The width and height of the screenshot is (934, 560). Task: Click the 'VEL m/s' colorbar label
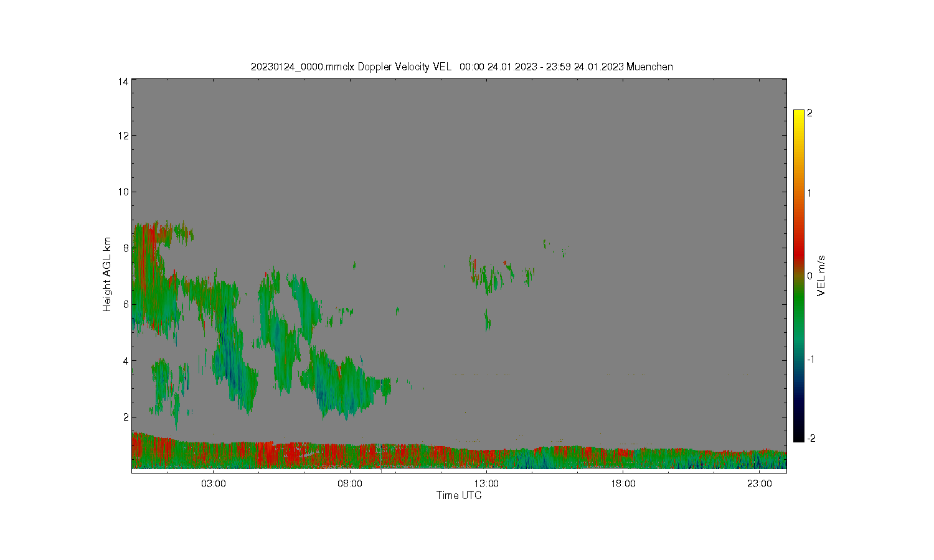click(x=821, y=276)
